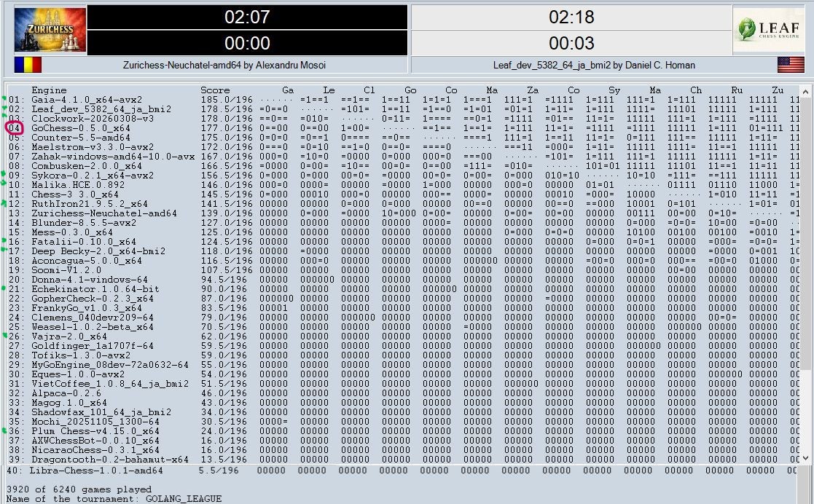The width and height of the screenshot is (814, 504).
Task: Select 'Zurichess-Neuchatel-amd64' in the standings list
Action: 103,213
